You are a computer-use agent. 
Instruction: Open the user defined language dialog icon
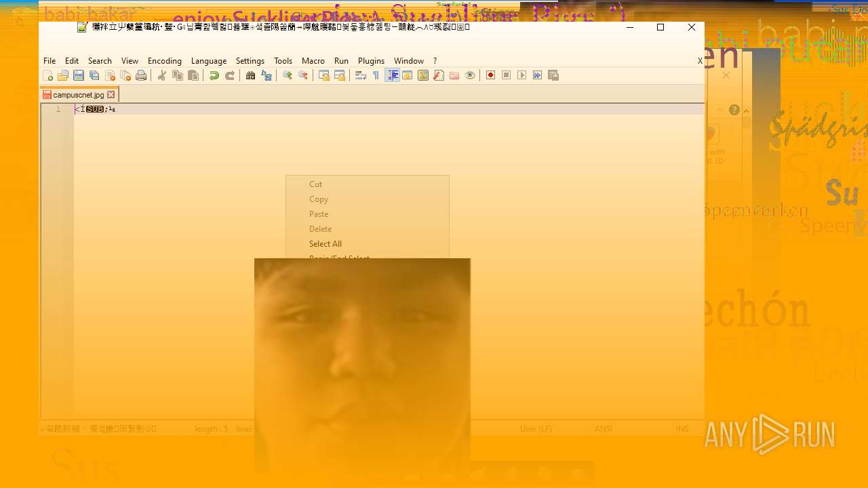tap(408, 75)
